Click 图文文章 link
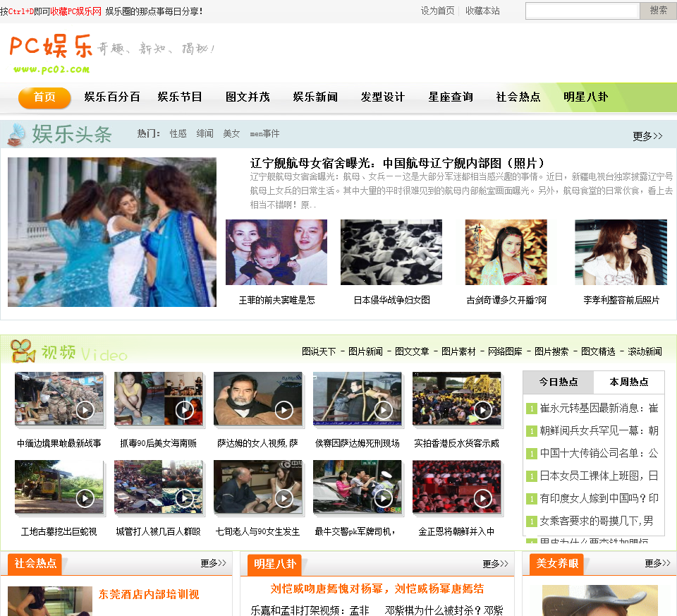 point(412,351)
